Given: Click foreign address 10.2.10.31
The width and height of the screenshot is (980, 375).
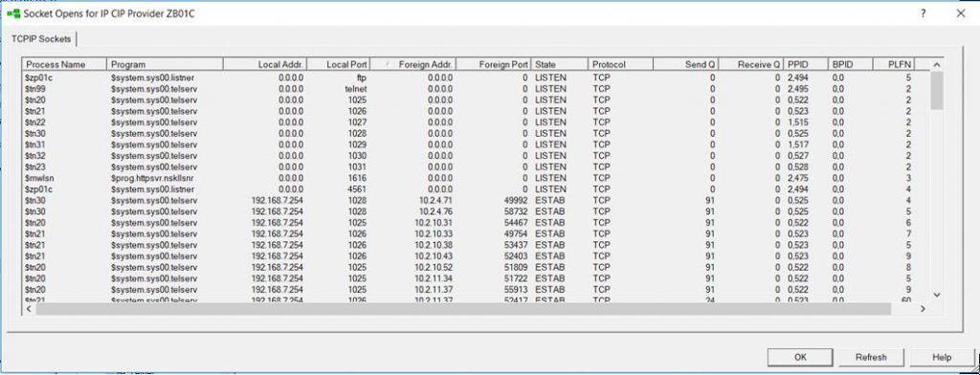Looking at the screenshot, I should (x=433, y=223).
